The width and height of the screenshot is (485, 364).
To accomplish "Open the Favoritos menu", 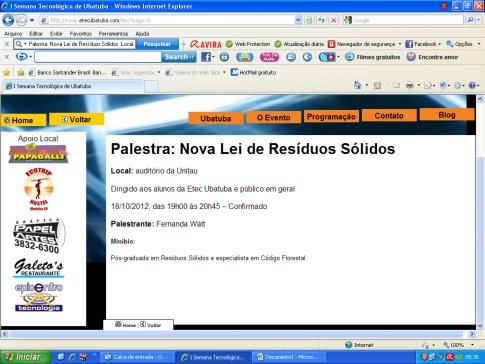I will 81,34.
